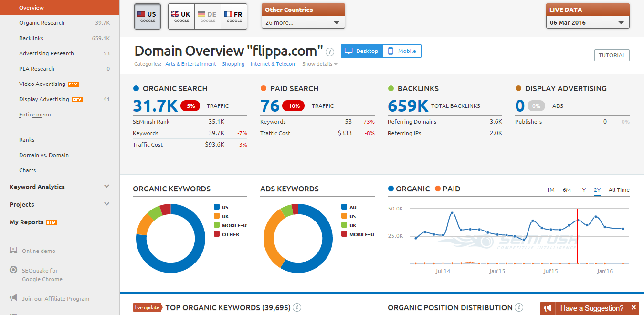
Task: Click red OTHER swatch in Organic Keywords legend
Action: 217,234
